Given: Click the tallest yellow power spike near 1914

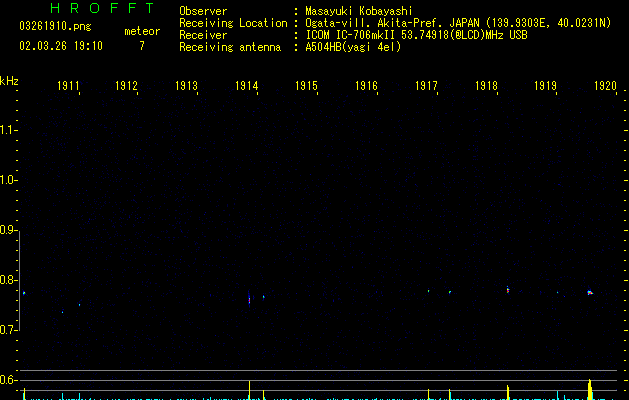Looking at the screenshot, I should (250, 390).
